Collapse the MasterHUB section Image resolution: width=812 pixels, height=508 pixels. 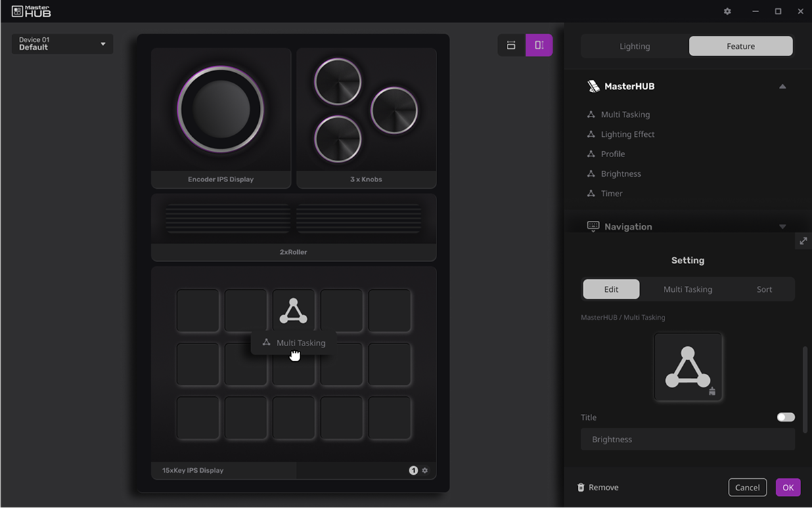click(782, 87)
